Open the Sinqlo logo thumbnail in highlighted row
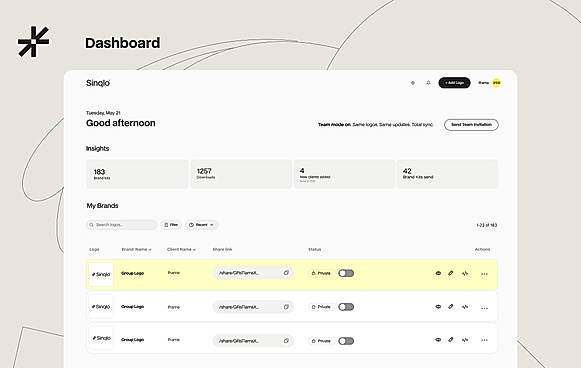This screenshot has width=581, height=368. [101, 274]
